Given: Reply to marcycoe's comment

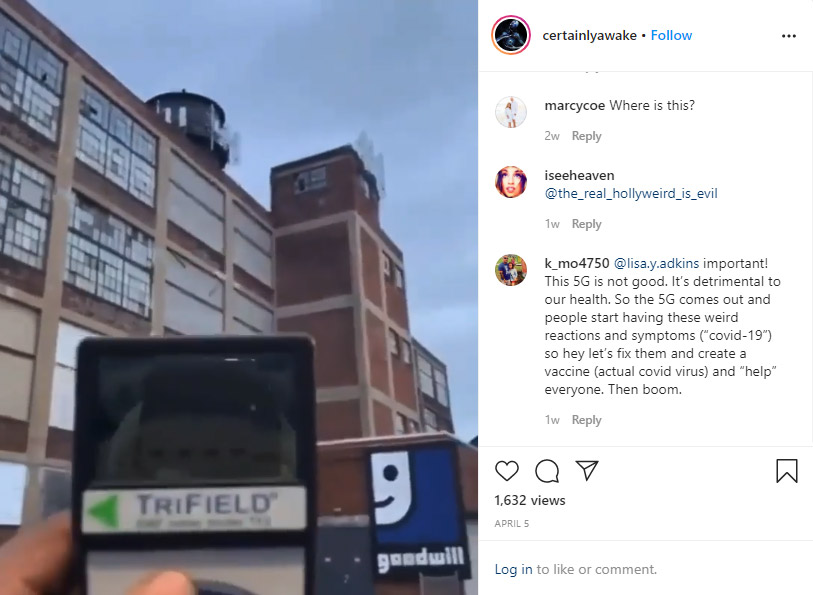Looking at the screenshot, I should (x=586, y=136).
